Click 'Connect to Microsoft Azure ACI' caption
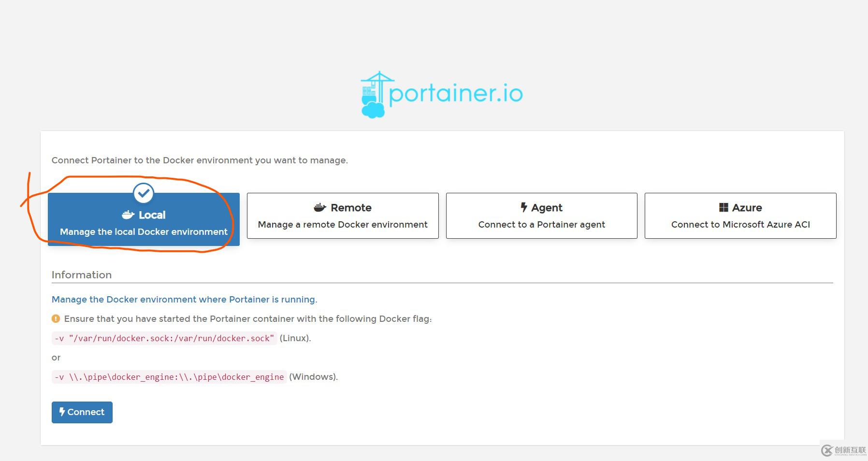 point(740,225)
